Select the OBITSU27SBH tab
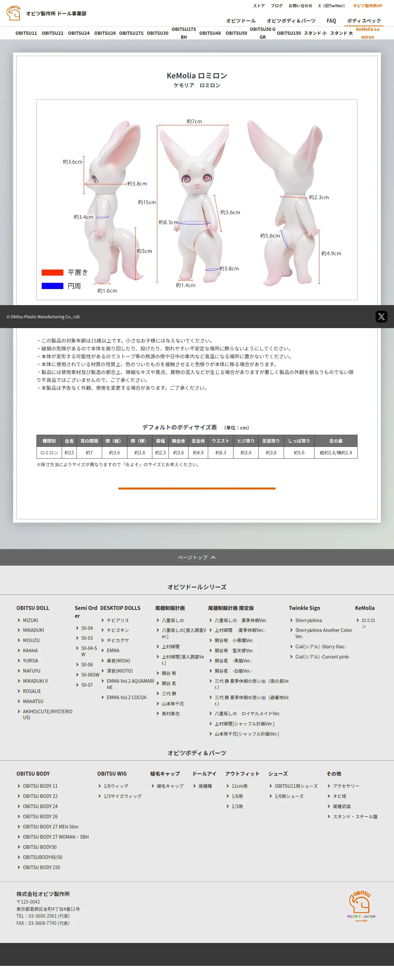The height and width of the screenshot is (980, 394). [184, 33]
